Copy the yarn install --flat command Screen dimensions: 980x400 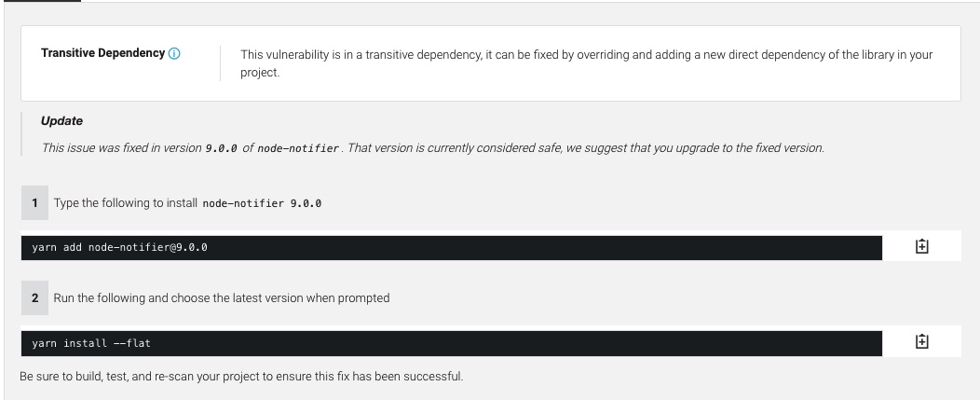click(x=921, y=342)
